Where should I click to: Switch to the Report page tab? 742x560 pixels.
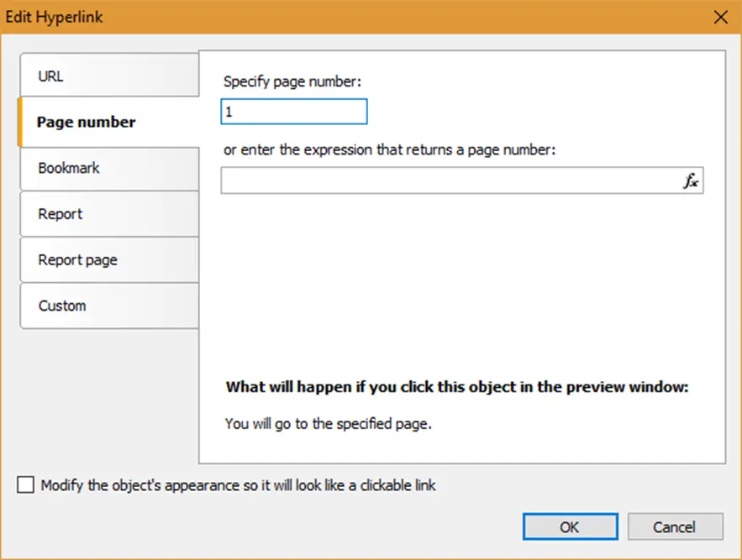point(108,260)
